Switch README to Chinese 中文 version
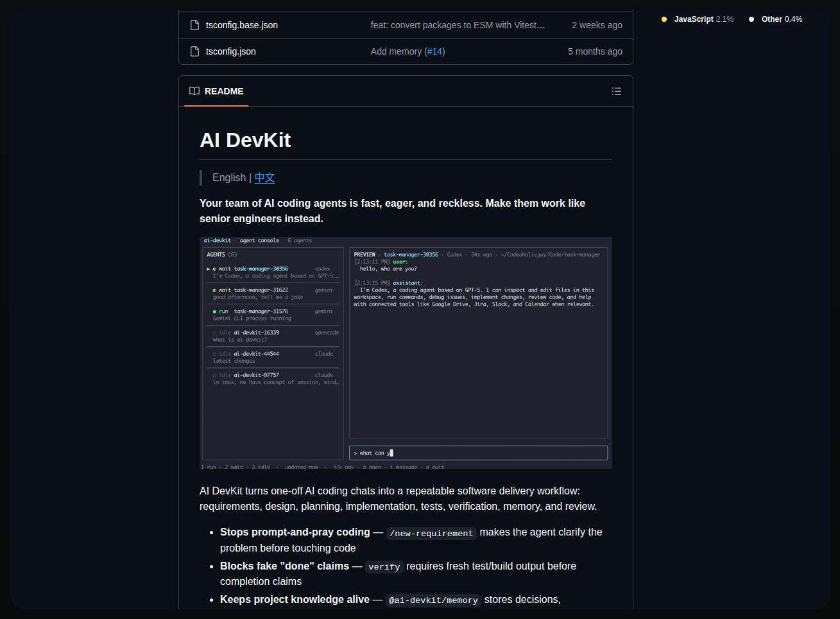The height and width of the screenshot is (619, 840). 264,178
